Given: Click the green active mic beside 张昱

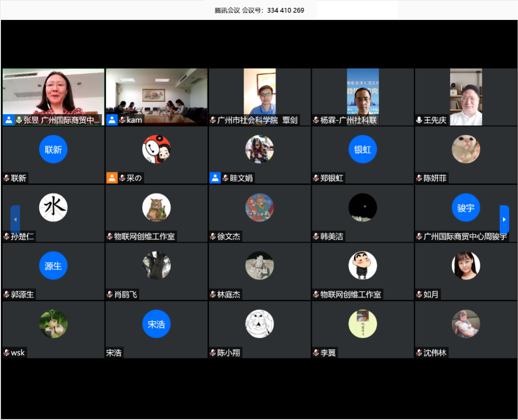Looking at the screenshot, I should 19,120.
